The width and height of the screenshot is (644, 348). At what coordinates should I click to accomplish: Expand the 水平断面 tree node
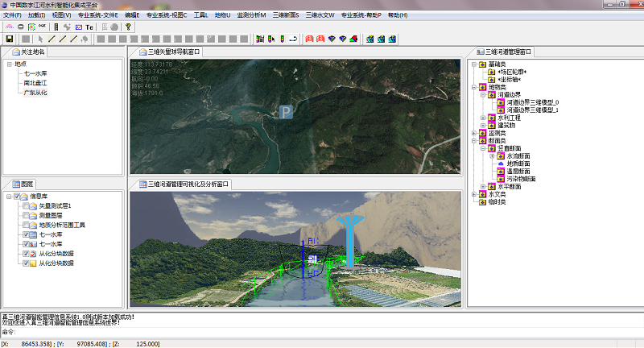coord(483,187)
